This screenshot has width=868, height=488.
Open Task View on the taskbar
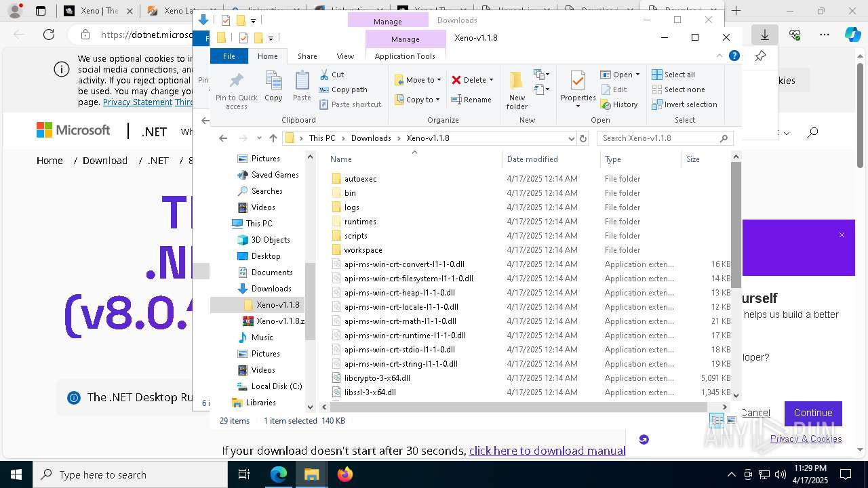coord(245,474)
